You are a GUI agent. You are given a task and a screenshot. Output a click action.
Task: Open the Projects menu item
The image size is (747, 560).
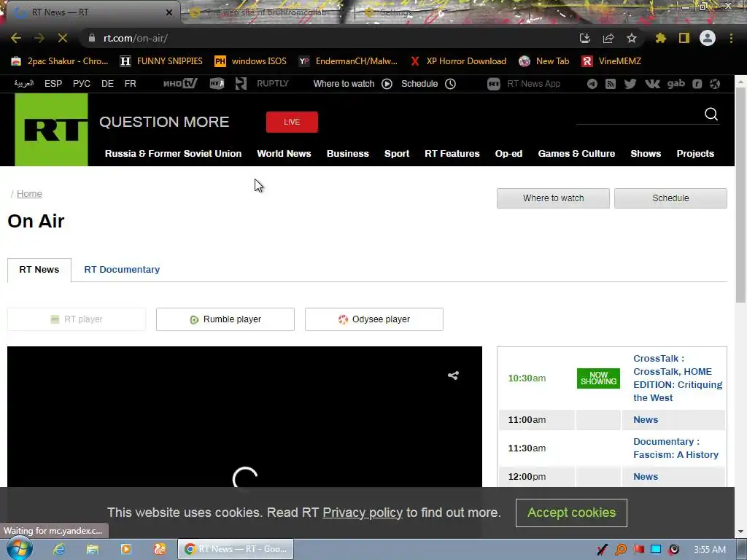[695, 154]
